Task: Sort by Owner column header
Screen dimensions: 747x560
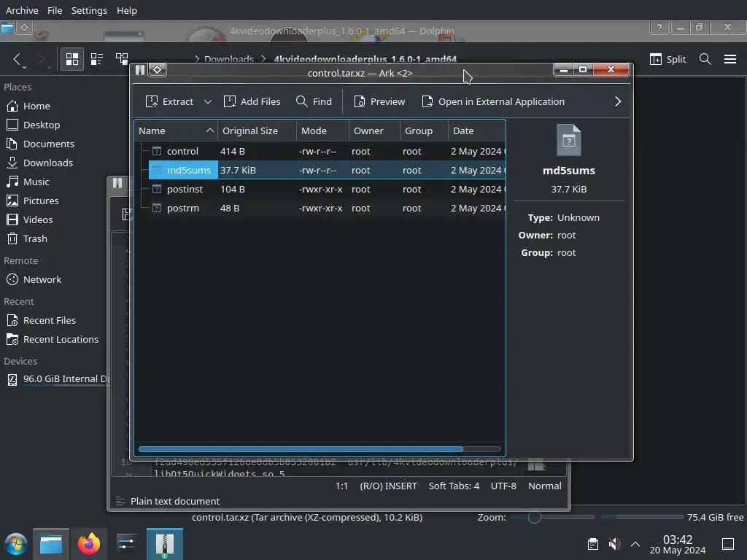Action: [374, 131]
